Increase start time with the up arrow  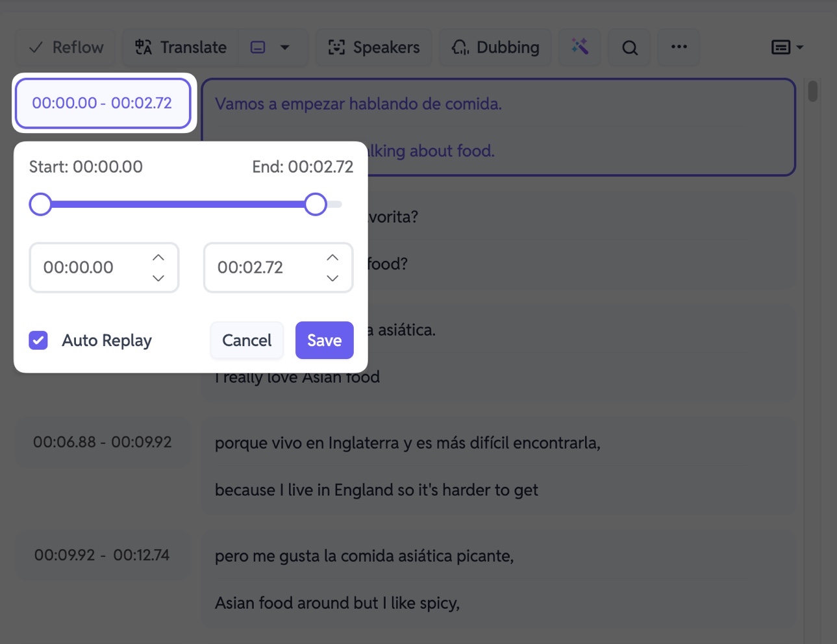tap(158, 258)
